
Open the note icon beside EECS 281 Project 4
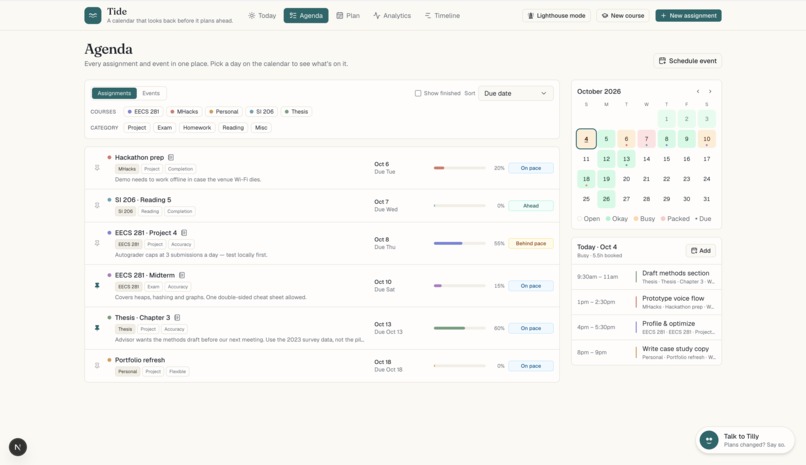coord(184,233)
